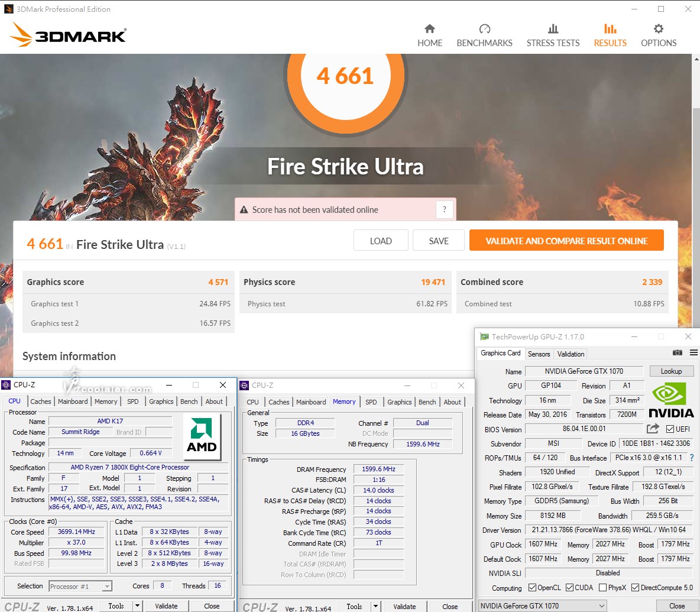Open Mainboard tab in CPU-Z processor window
Screen dimensions: 700x612
point(73,401)
